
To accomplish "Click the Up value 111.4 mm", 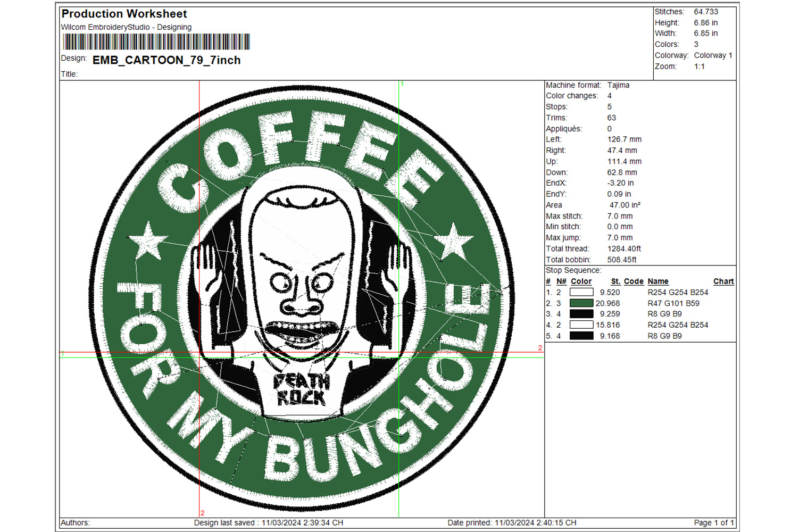I will pos(625,161).
